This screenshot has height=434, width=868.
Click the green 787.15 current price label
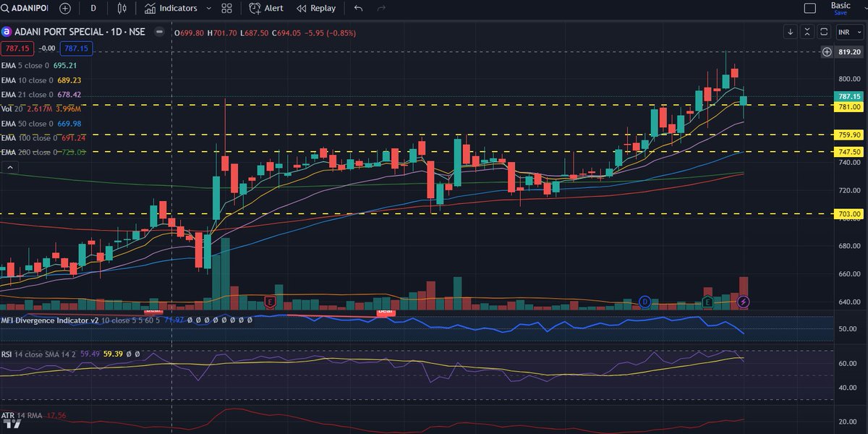849,96
